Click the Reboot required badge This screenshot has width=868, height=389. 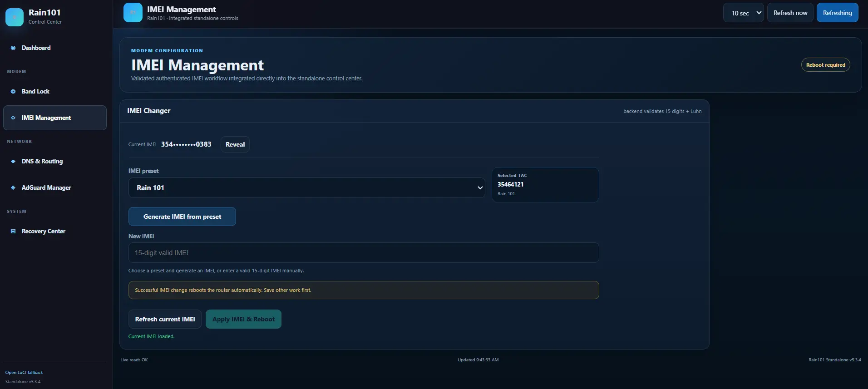(x=826, y=65)
